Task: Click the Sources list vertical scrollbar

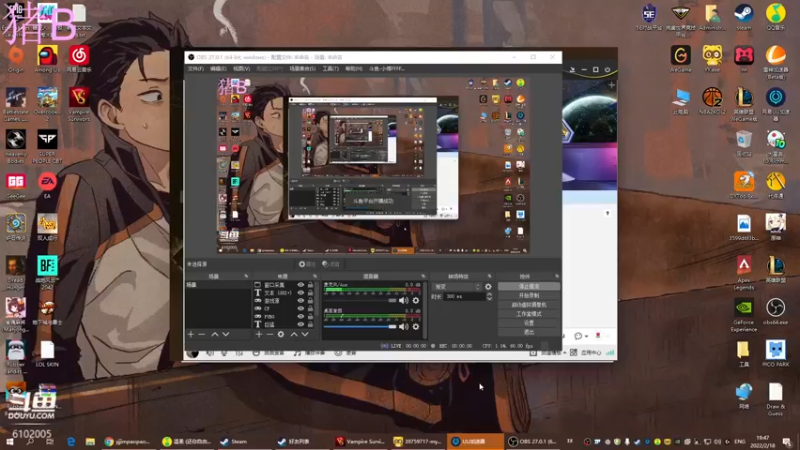Action: coord(316,296)
